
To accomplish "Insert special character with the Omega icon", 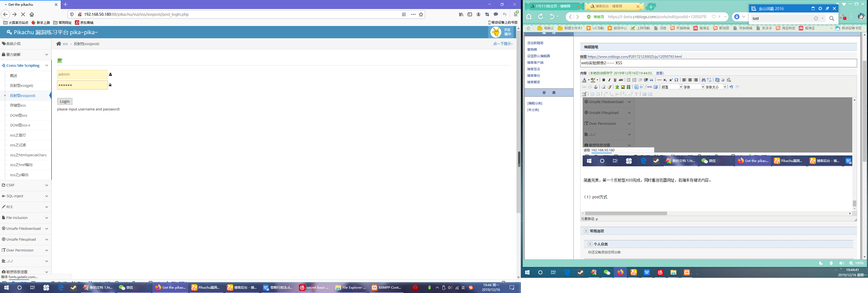I will pyautogui.click(x=676, y=80).
